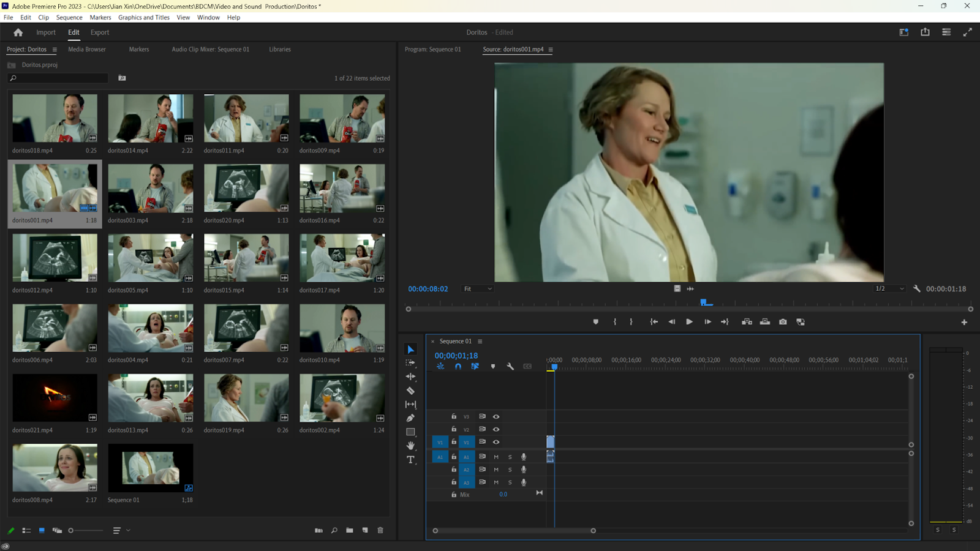The width and height of the screenshot is (980, 551).
Task: Click the Project panel search field
Action: [x=58, y=78]
